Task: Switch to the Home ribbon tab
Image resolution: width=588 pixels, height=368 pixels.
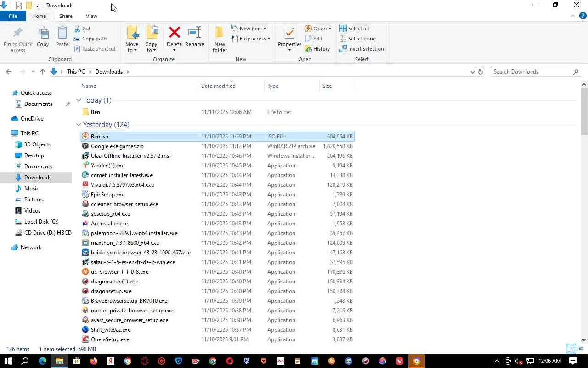Action: (39, 16)
